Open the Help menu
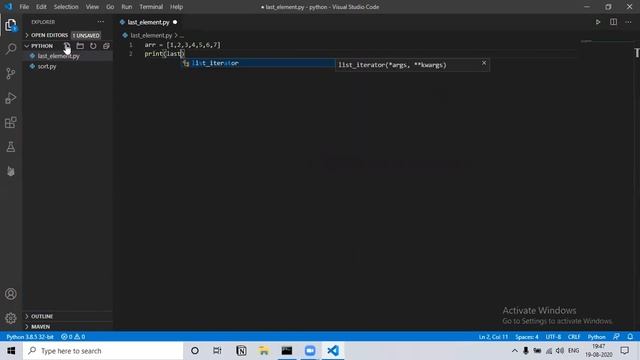The height and width of the screenshot is (360, 640). [176, 7]
